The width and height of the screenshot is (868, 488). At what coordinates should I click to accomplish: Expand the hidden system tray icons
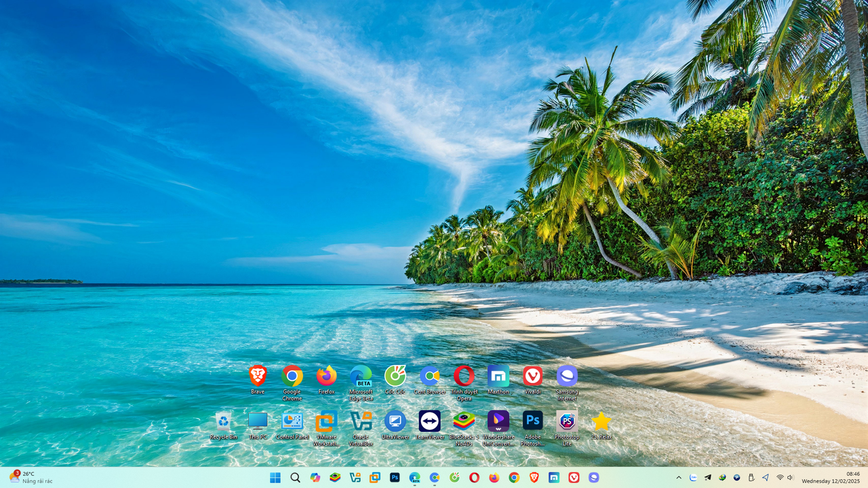click(x=678, y=478)
